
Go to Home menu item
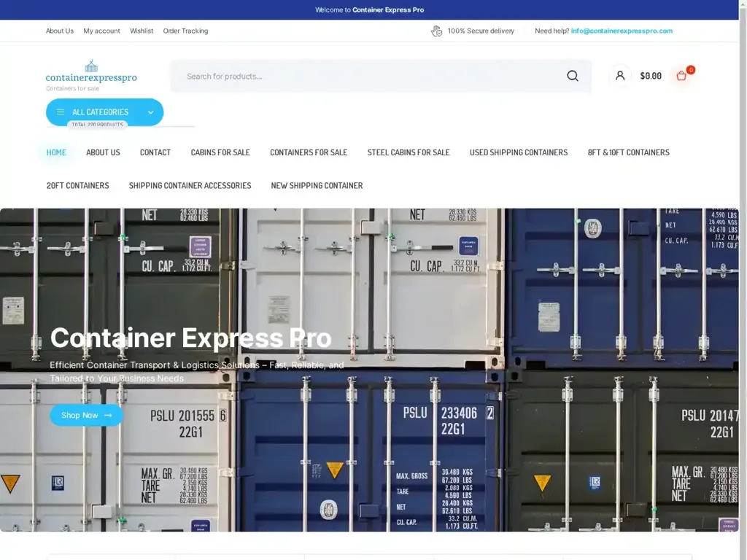(56, 152)
